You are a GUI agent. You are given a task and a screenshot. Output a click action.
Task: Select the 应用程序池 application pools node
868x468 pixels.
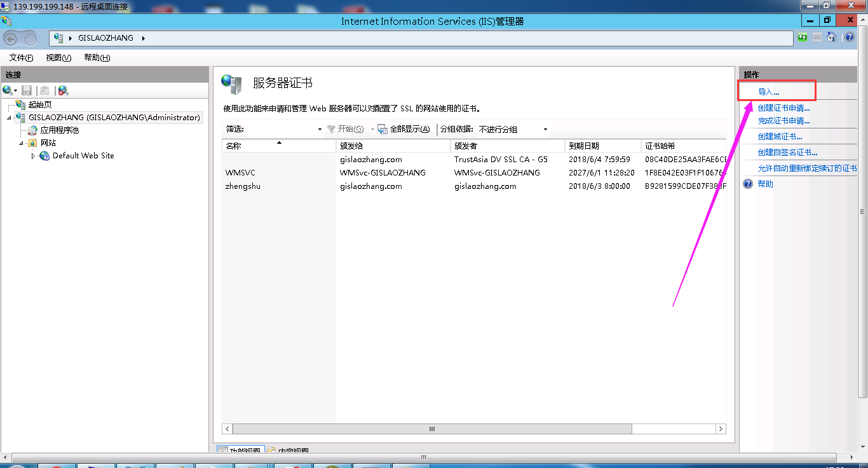[x=59, y=130]
